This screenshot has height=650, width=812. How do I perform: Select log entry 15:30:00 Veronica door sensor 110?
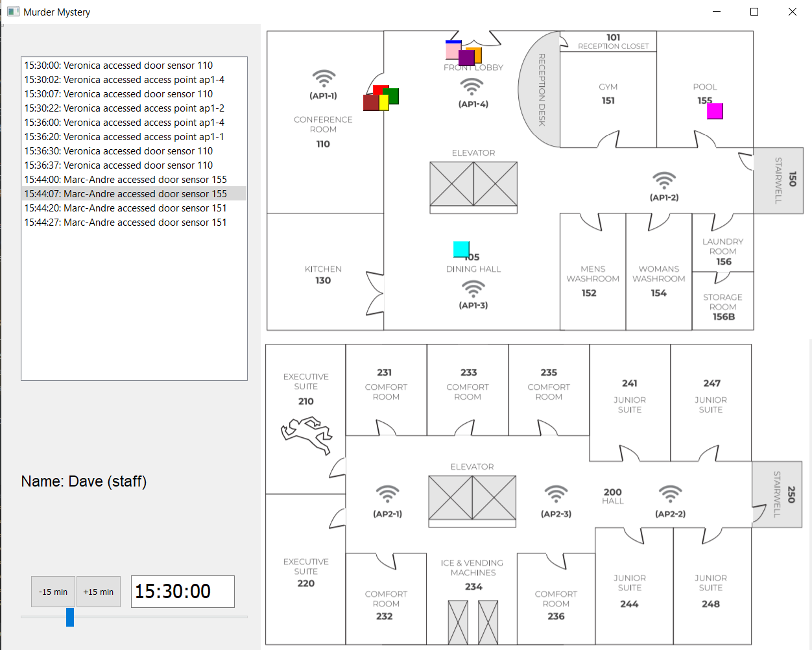point(134,66)
